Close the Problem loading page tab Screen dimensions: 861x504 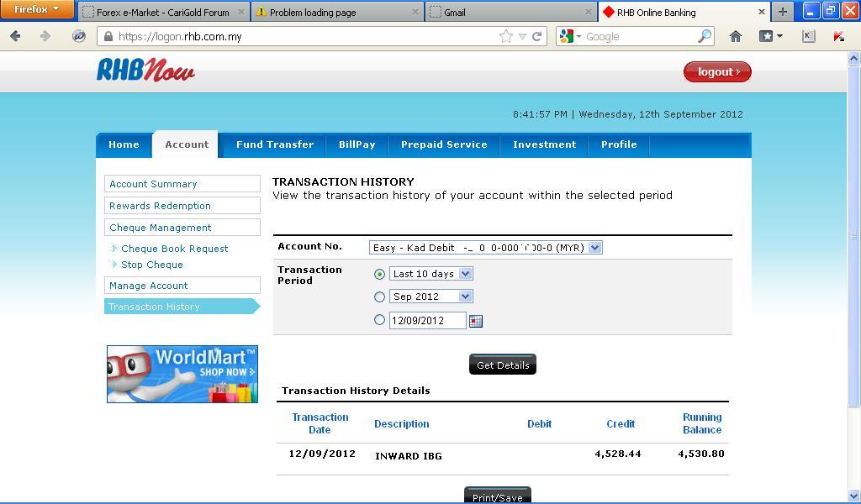[x=415, y=12]
